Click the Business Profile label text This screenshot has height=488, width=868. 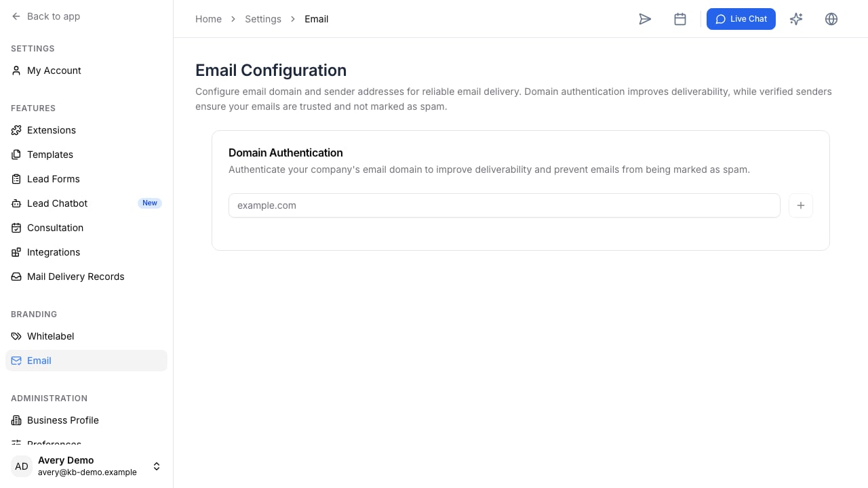coord(63,420)
